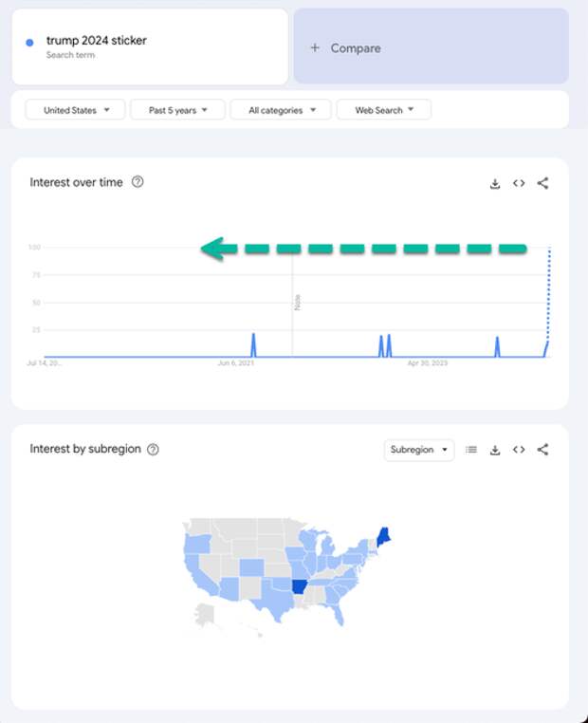Expand the All categories dropdown
The height and width of the screenshot is (723, 588).
(x=281, y=110)
